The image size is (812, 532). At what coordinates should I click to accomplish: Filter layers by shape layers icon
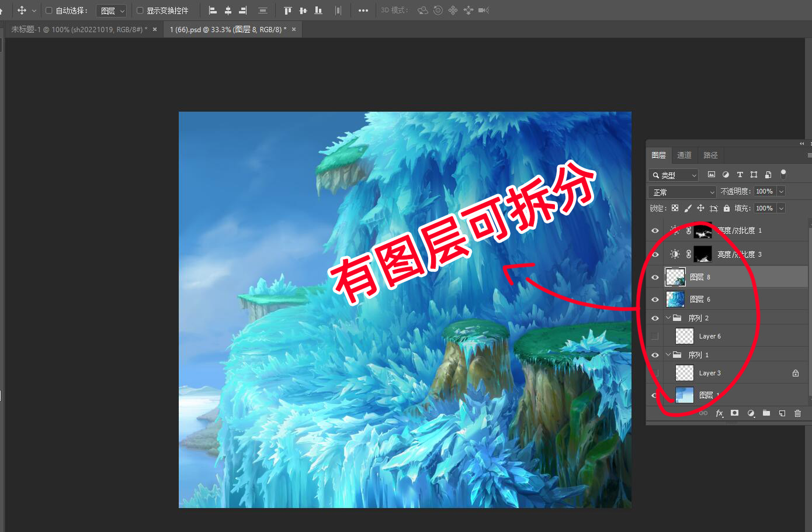(754, 174)
